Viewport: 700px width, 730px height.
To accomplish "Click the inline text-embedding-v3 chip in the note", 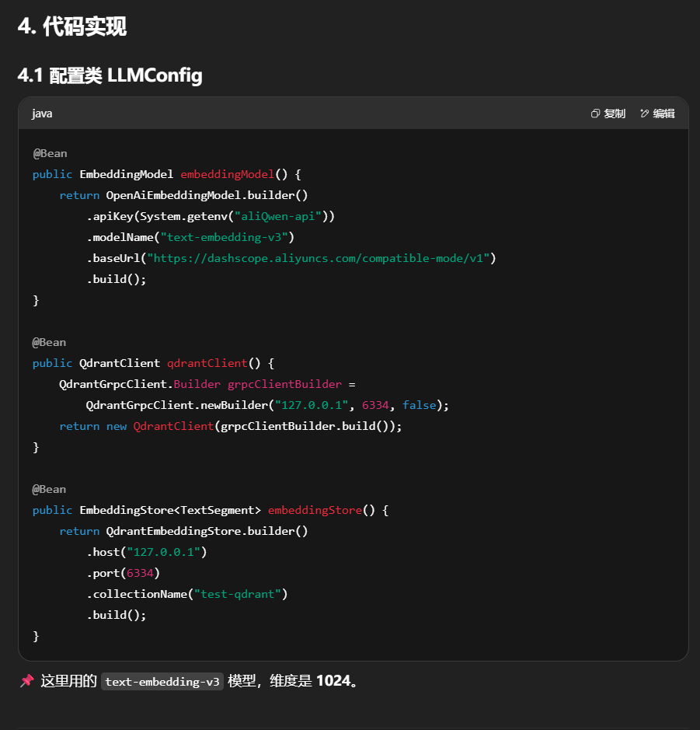I will [162, 682].
